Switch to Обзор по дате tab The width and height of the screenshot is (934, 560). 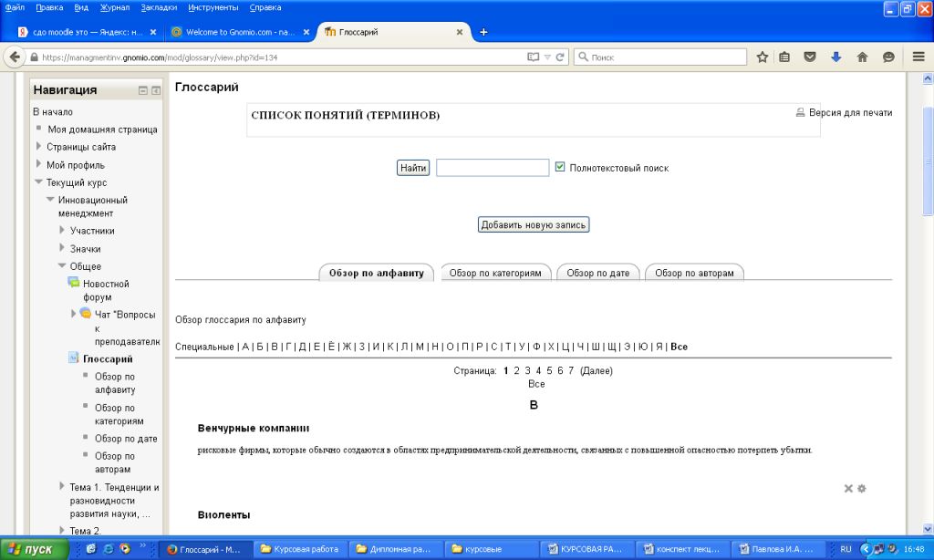point(598,273)
